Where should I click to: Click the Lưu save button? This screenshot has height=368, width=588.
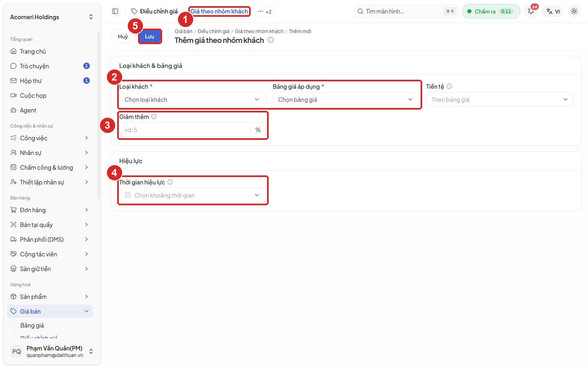pyautogui.click(x=149, y=36)
